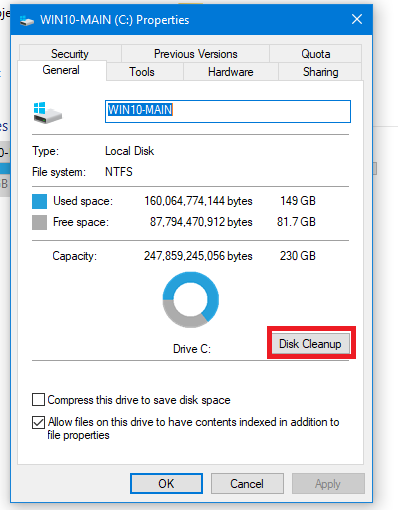Switch to the Security tab

70,53
